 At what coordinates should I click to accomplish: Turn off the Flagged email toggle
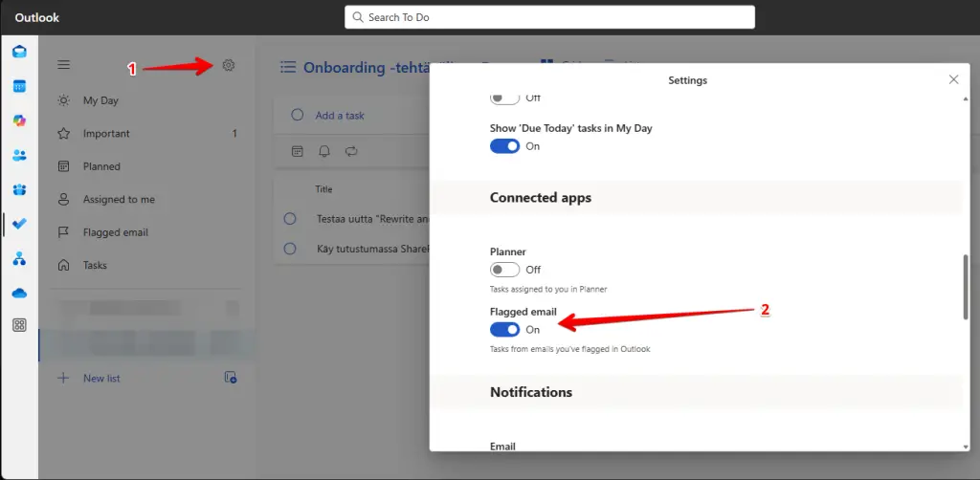[504, 329]
